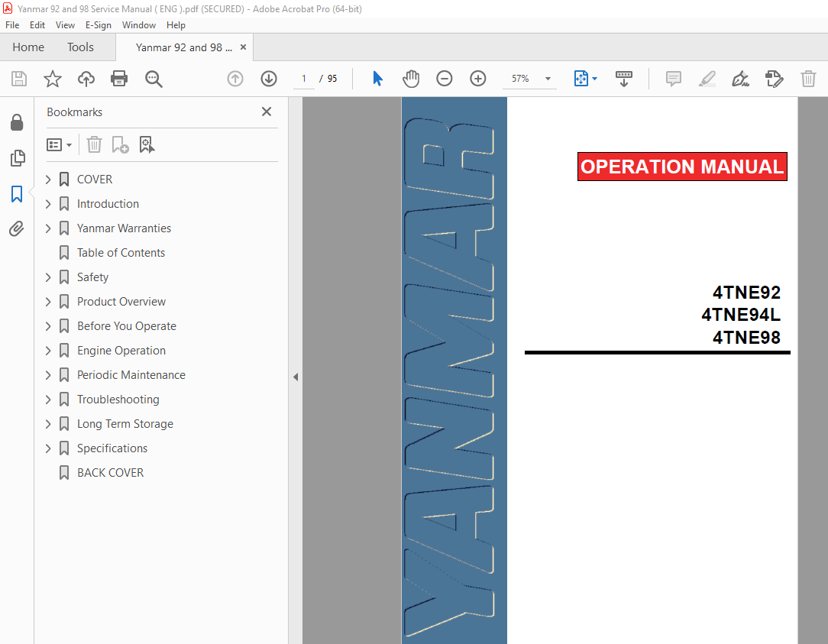828x644 pixels.
Task: Click the Save file icon
Action: [x=19, y=79]
